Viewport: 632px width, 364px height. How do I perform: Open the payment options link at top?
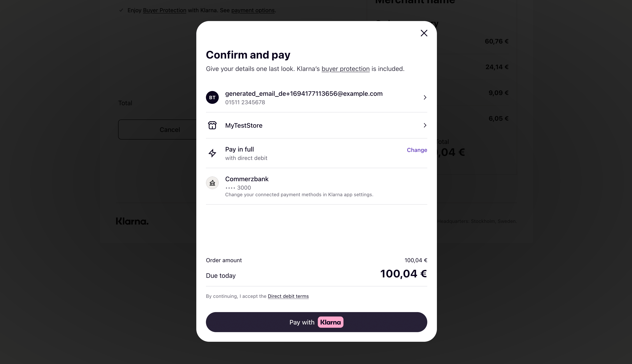253,10
